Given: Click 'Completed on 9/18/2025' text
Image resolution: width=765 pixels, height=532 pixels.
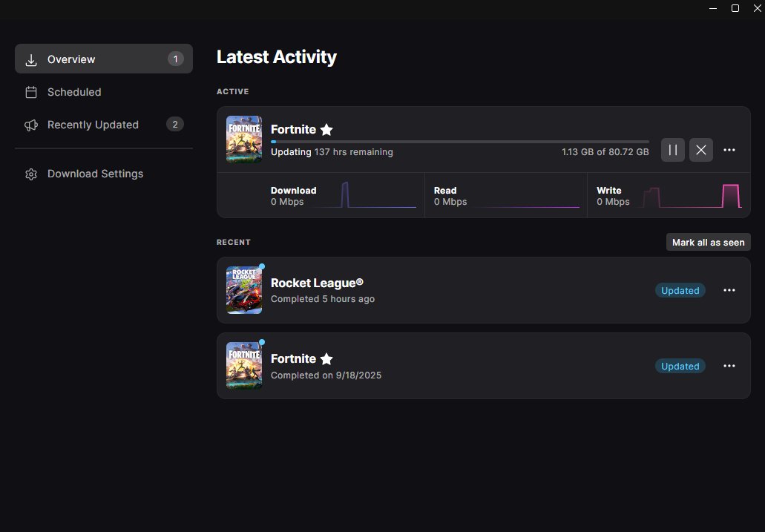Looking at the screenshot, I should coord(326,375).
